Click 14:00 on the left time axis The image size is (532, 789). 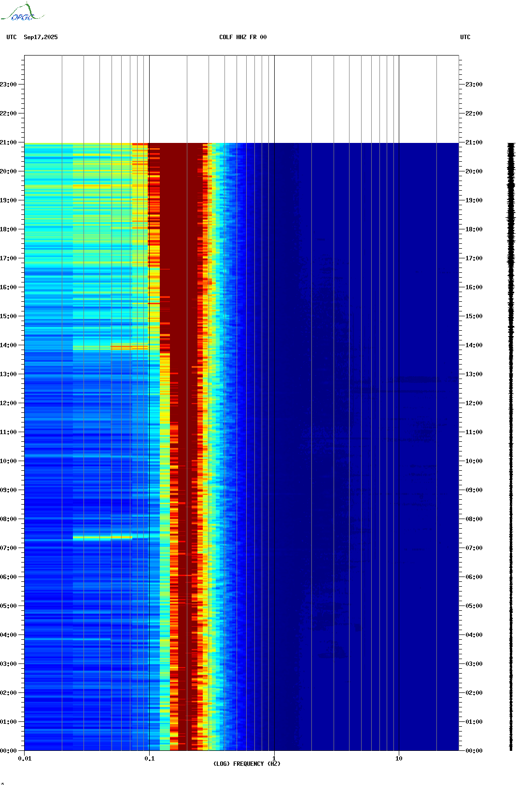click(x=8, y=345)
